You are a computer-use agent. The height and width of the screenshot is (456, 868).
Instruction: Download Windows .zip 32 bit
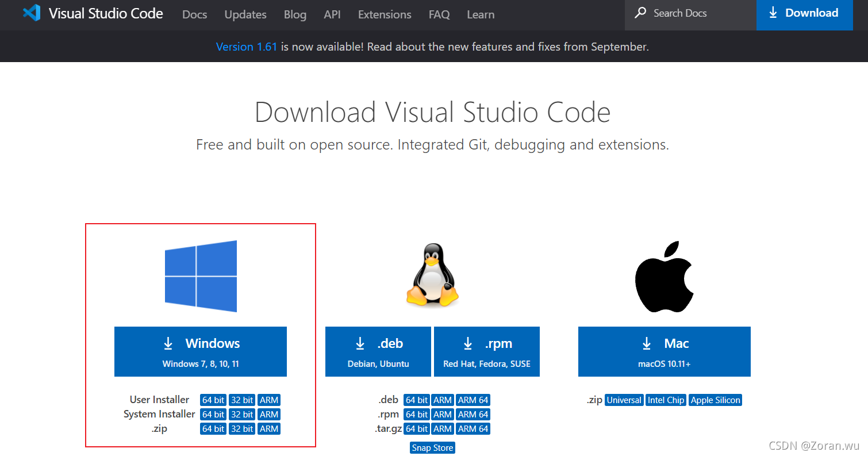242,429
